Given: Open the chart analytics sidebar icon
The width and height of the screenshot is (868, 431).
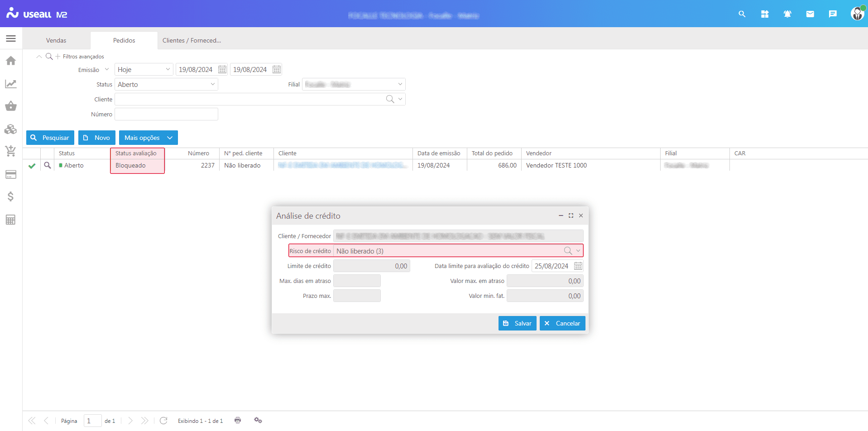Looking at the screenshot, I should [x=11, y=84].
